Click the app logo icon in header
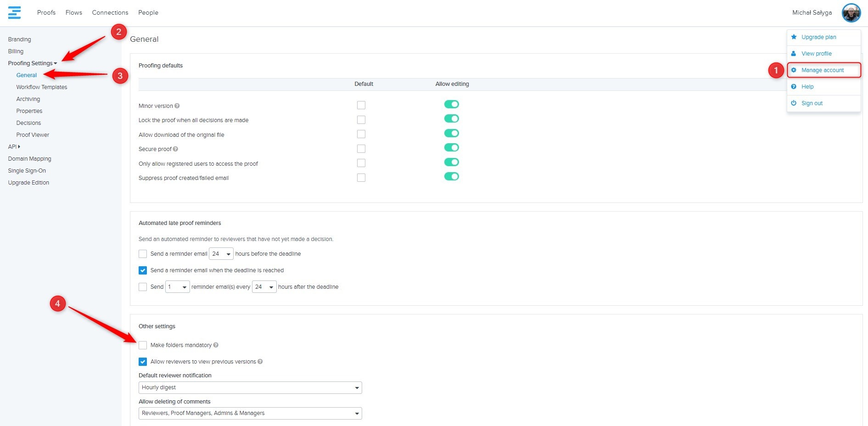 (14, 12)
